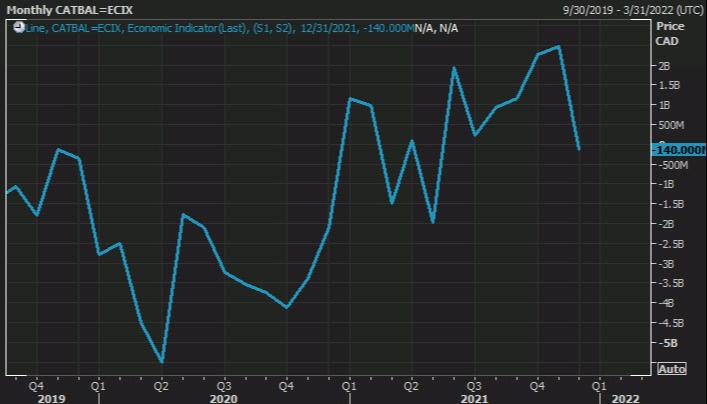This screenshot has width=707, height=404.
Task: Click the Q2 label under 2020
Action: pos(161,386)
